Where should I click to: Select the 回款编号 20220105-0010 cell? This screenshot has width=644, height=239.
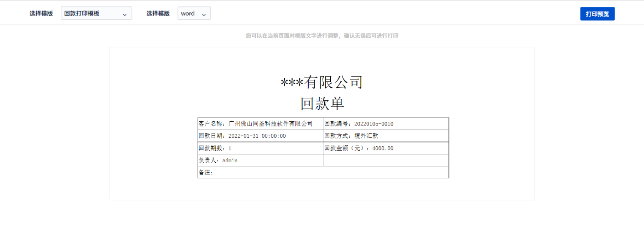click(x=385, y=124)
